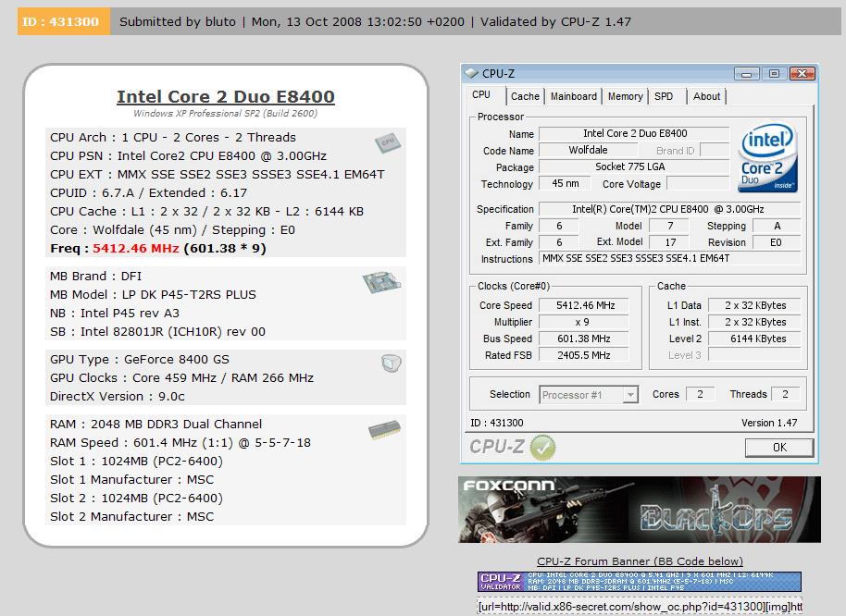Click the GPU icon beside GeForce 8400 GS
This screenshot has width=846, height=616.
pyautogui.click(x=391, y=363)
